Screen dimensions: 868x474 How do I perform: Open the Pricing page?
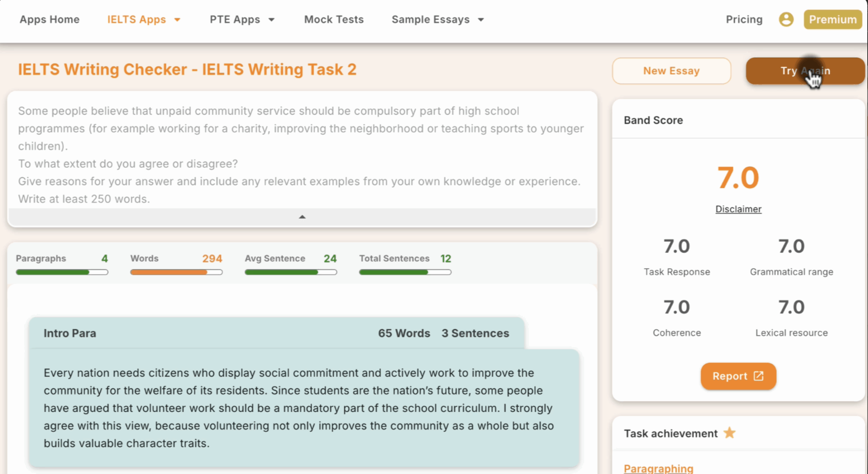[744, 20]
